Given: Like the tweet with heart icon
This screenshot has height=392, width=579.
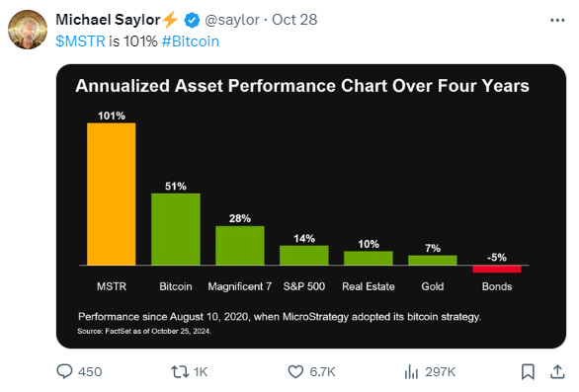Looking at the screenshot, I should coord(295,371).
